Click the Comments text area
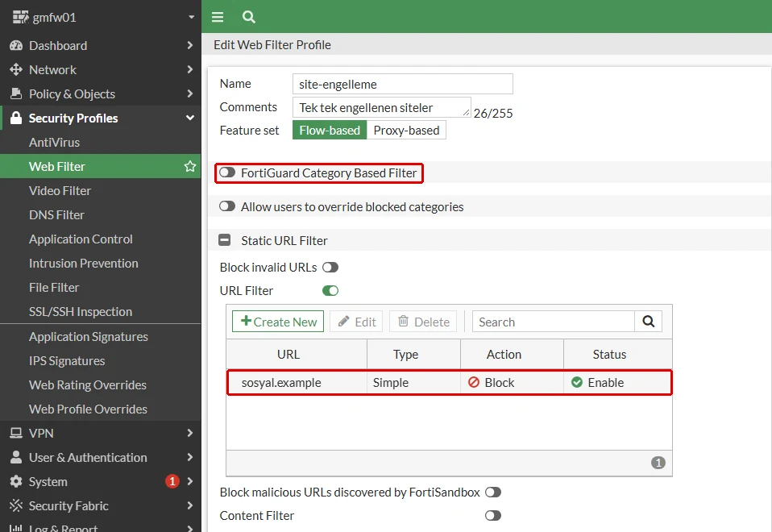The image size is (772, 532). pyautogui.click(x=382, y=107)
